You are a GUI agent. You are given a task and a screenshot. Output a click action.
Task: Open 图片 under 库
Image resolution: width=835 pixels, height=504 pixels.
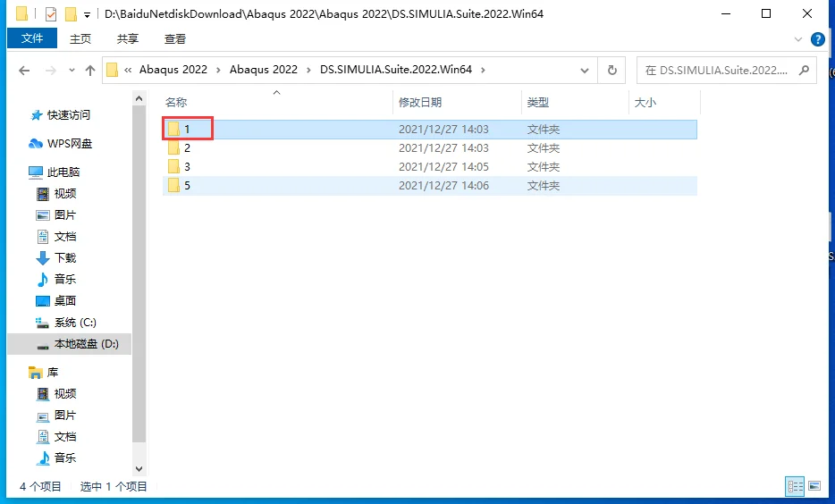click(65, 416)
